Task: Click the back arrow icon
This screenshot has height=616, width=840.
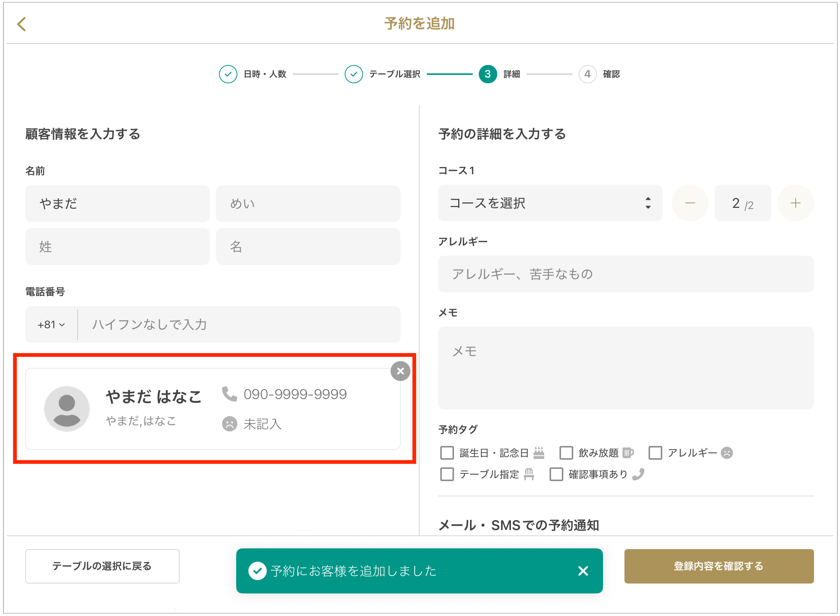Action: point(22,24)
